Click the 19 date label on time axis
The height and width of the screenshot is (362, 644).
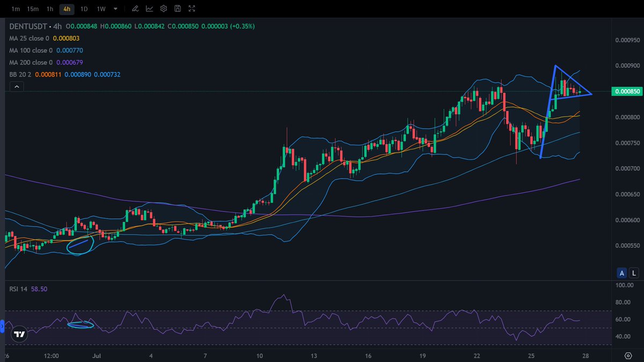pyautogui.click(x=422, y=356)
